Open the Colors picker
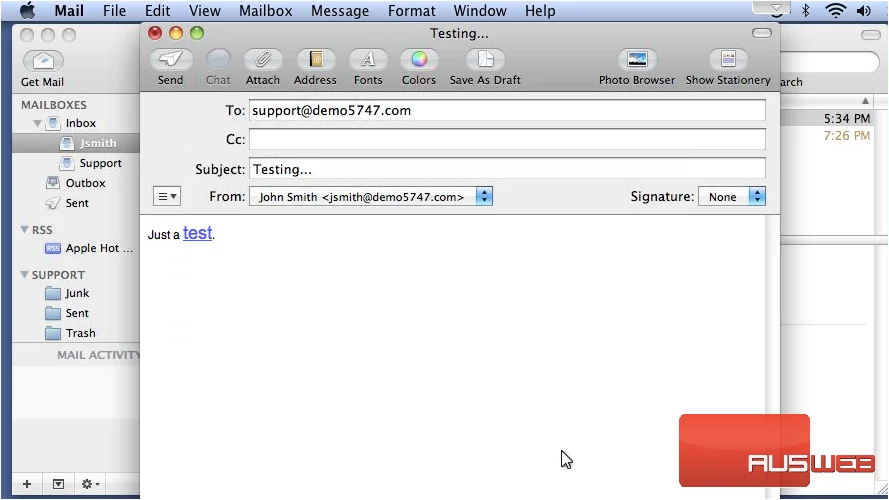 [419, 67]
